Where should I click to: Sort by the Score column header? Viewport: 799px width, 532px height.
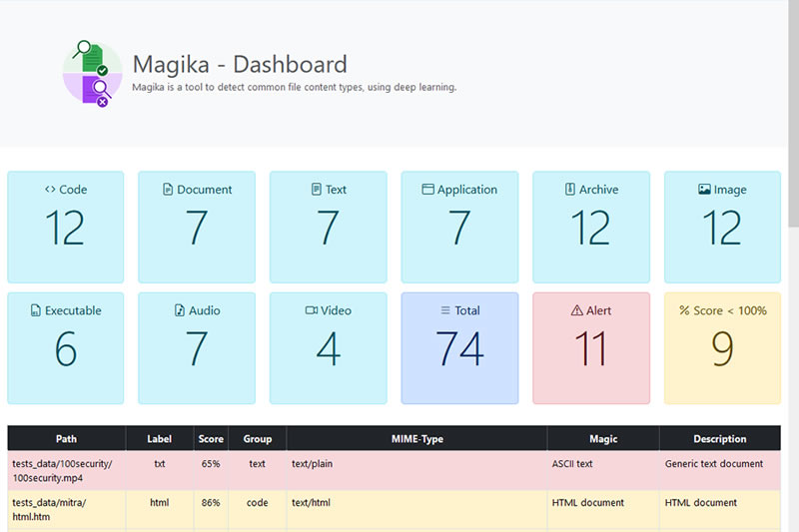(x=211, y=439)
